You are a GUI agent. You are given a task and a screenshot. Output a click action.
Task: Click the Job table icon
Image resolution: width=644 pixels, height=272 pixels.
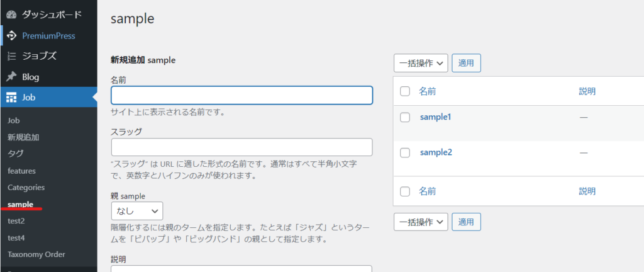pos(11,98)
